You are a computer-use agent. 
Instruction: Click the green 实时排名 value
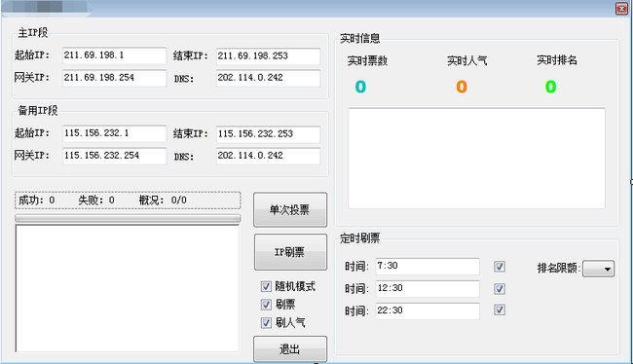pos(550,87)
